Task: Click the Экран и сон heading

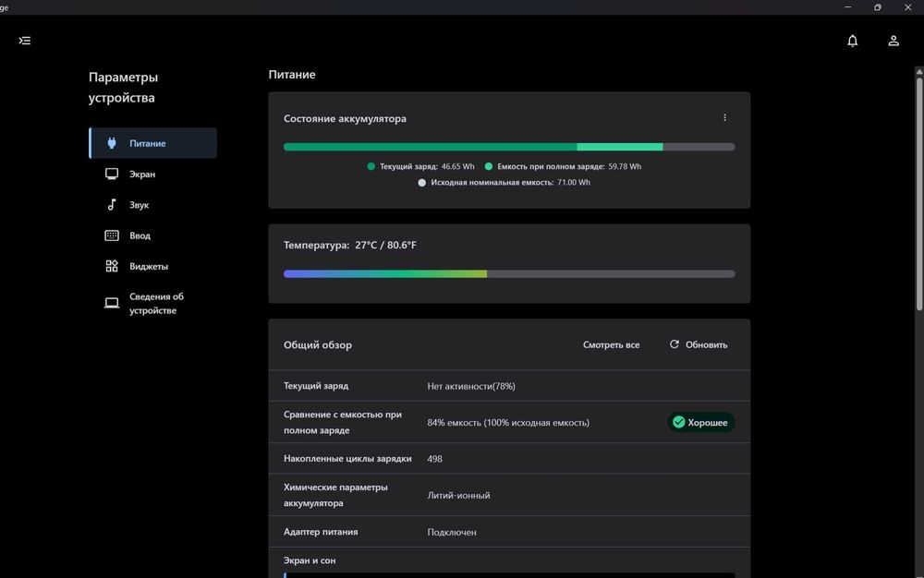Action: click(x=310, y=560)
